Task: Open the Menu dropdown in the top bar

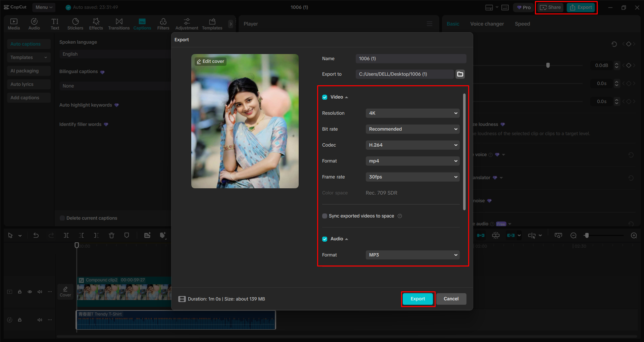Action: 44,7
